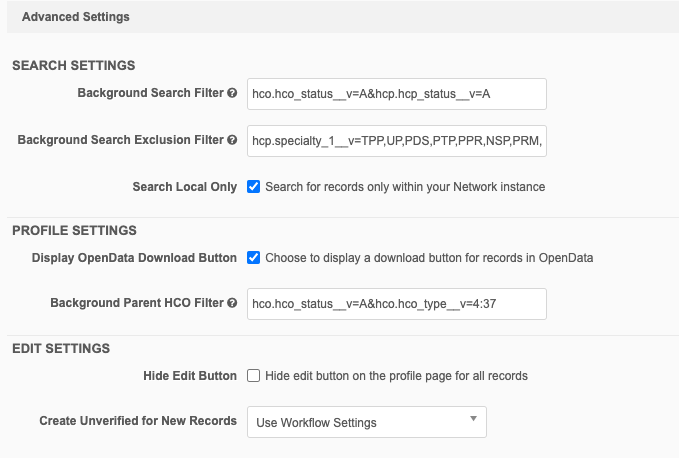The image size is (679, 458).
Task: Select the PROFILE SETTINGS section heading
Action: 74,230
